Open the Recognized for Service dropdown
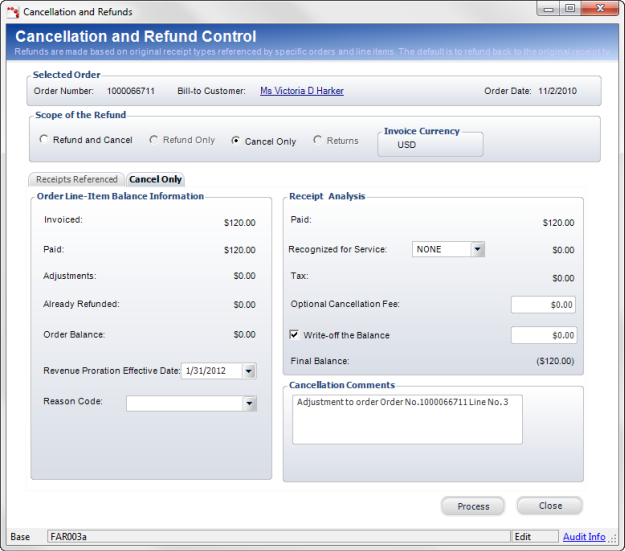Screen dimensions: 625x551 pos(477,249)
